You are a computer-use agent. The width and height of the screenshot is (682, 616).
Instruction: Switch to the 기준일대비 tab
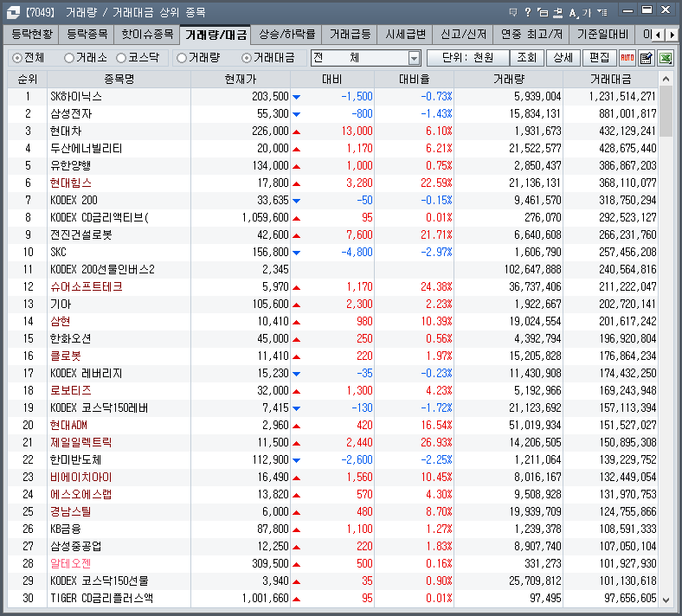coord(602,35)
